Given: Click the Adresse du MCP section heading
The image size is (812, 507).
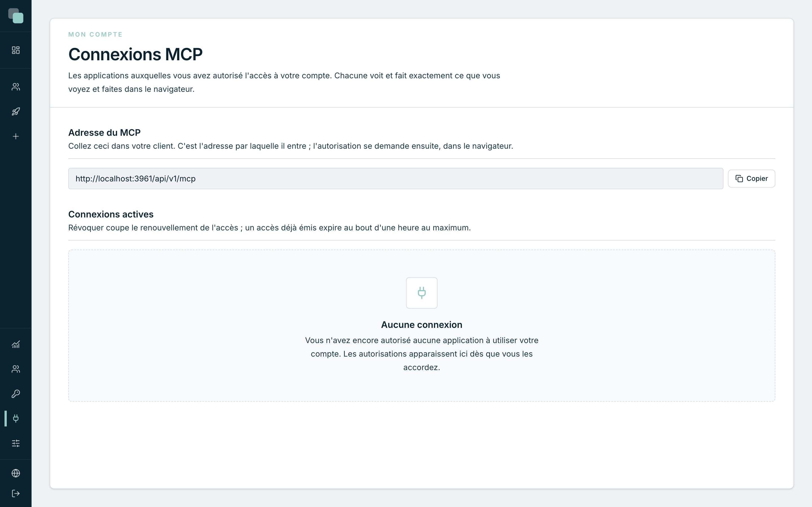Looking at the screenshot, I should coord(104,132).
